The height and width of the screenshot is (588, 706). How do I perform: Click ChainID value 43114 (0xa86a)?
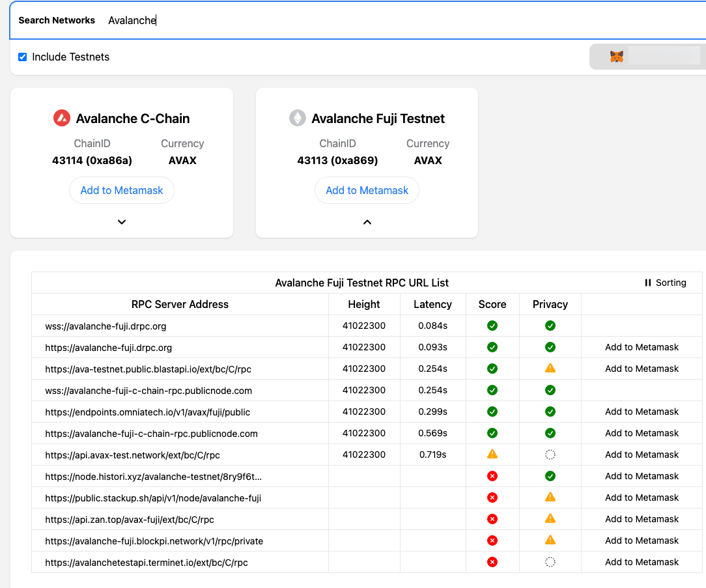tap(92, 160)
